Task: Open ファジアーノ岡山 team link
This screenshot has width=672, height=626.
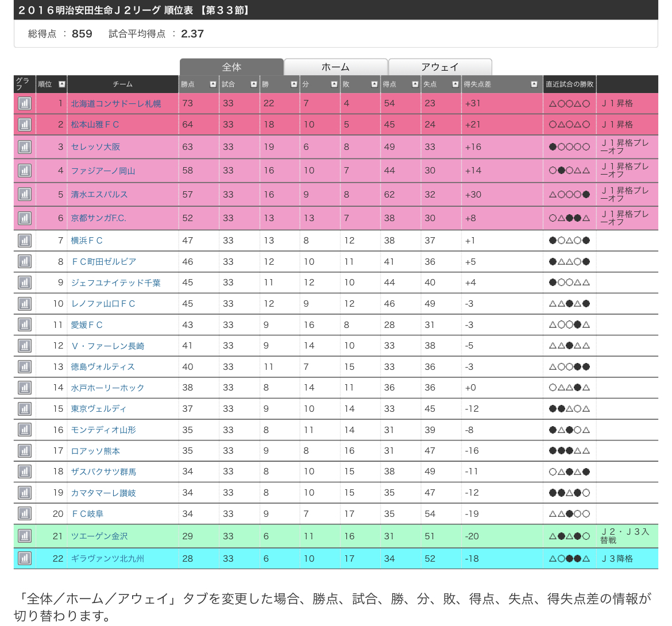Action: click(x=103, y=171)
